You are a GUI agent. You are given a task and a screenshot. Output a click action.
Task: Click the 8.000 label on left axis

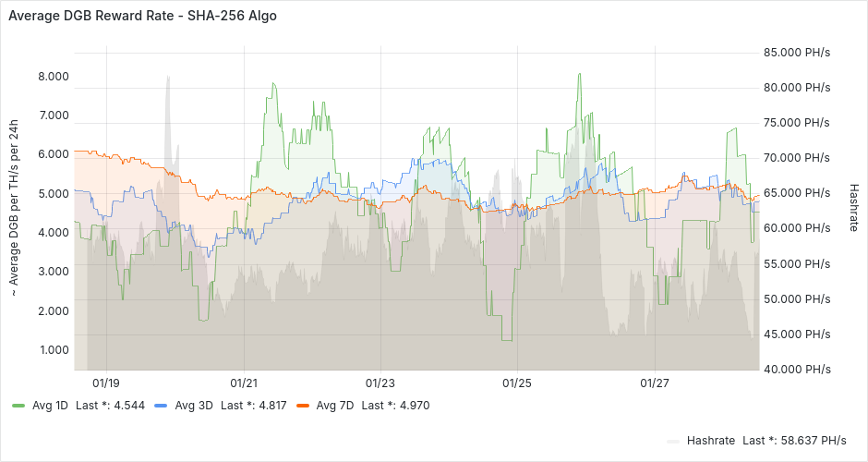coord(54,76)
